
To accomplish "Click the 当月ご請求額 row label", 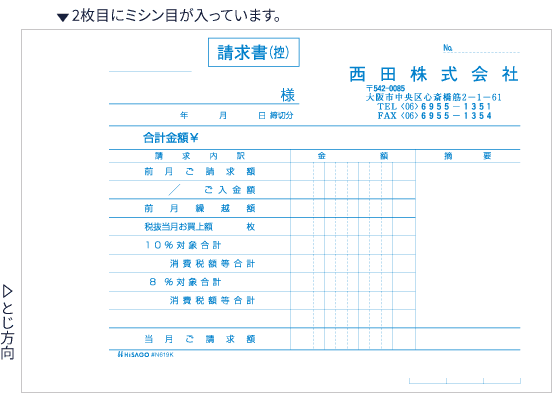I will click(x=200, y=339).
